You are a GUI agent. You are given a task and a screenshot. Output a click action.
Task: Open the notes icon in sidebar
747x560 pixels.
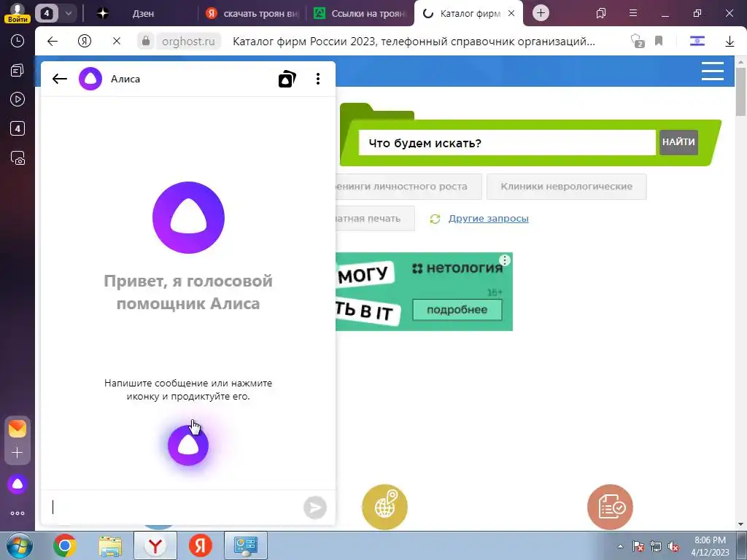18,71
